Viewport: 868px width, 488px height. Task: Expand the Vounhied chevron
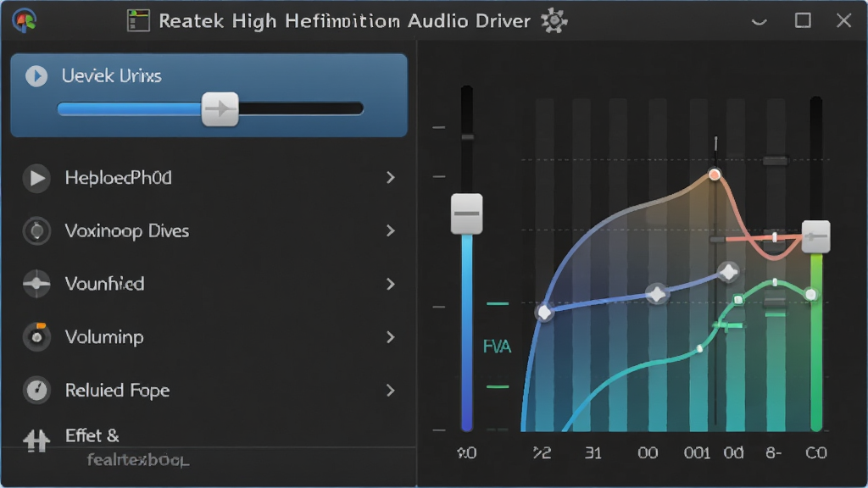[391, 284]
